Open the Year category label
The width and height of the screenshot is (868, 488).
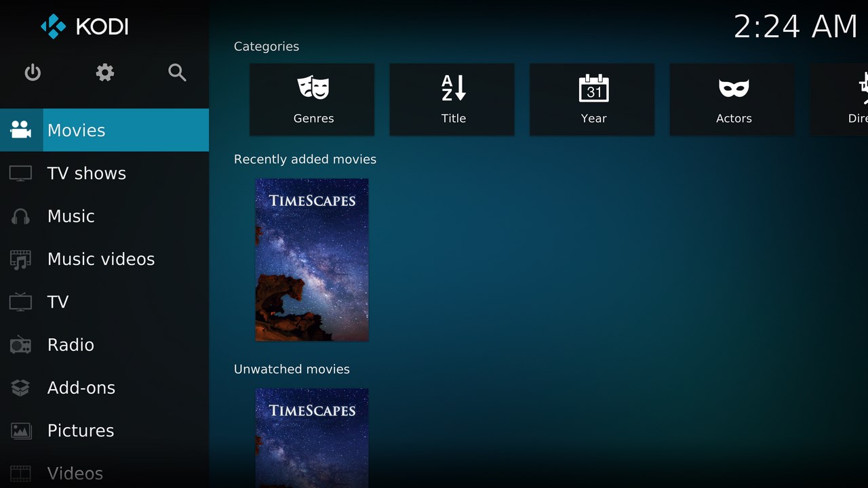[x=593, y=118]
